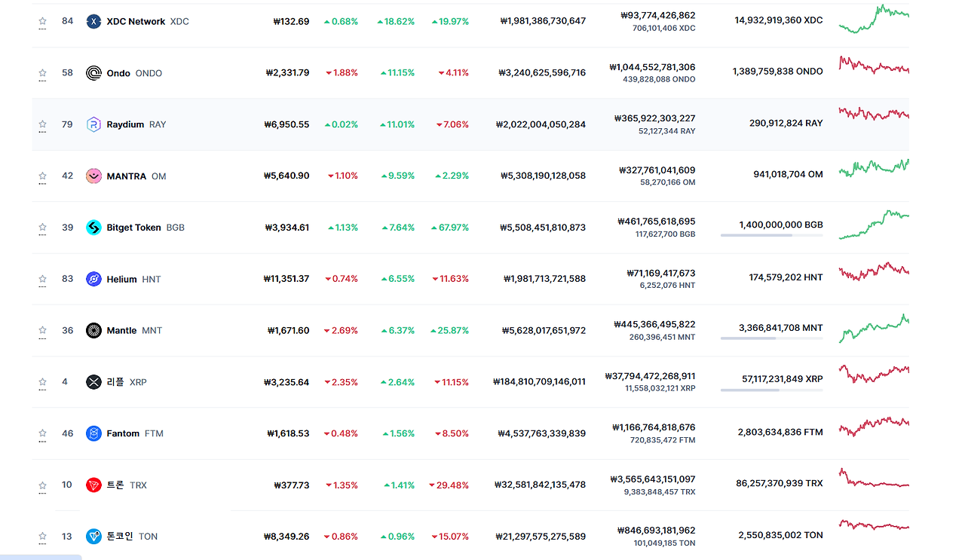965x560 pixels.
Task: Star the TRX row
Action: (x=43, y=485)
